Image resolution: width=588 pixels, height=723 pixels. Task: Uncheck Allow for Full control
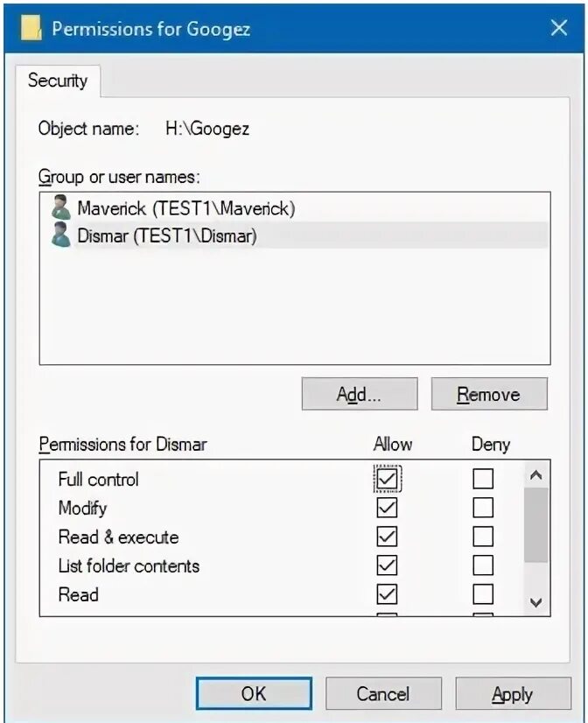(x=387, y=479)
